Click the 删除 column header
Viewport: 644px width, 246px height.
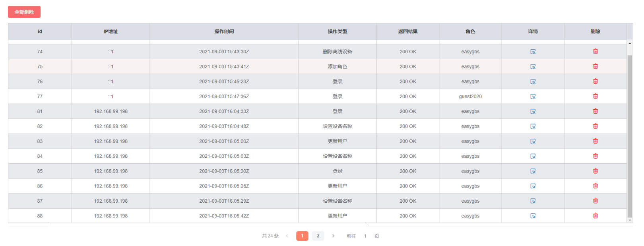(595, 31)
